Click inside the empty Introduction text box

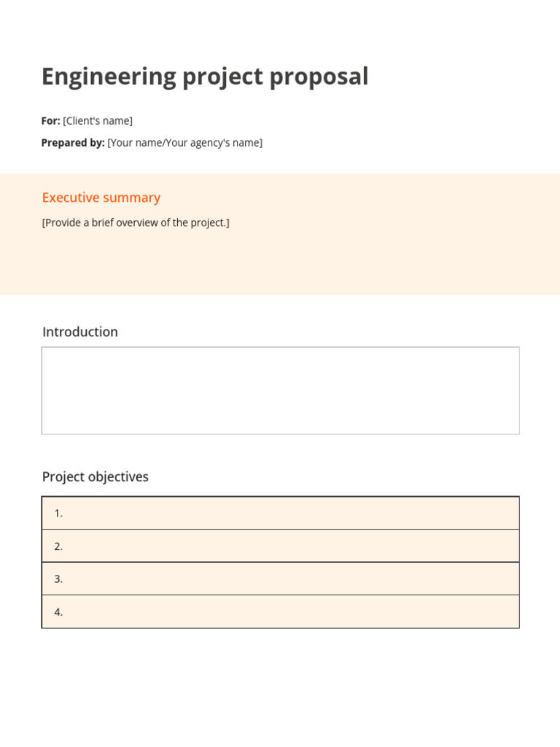(x=280, y=391)
